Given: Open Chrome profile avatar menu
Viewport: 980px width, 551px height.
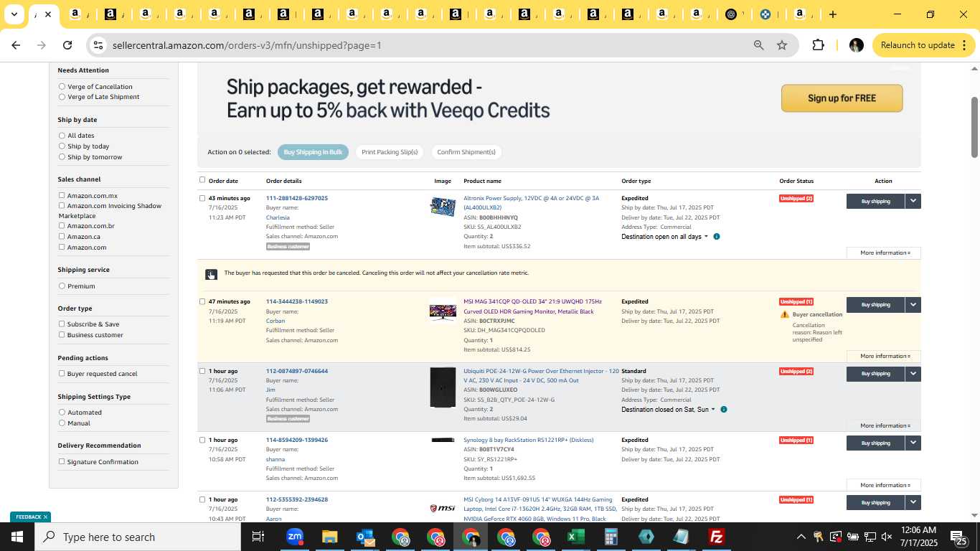Looking at the screenshot, I should [856, 45].
